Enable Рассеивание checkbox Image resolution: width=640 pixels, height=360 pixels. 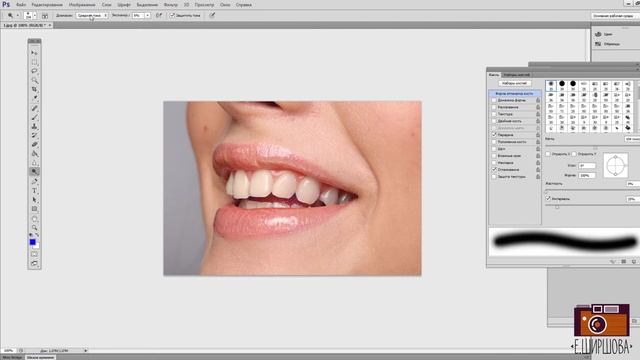point(494,107)
